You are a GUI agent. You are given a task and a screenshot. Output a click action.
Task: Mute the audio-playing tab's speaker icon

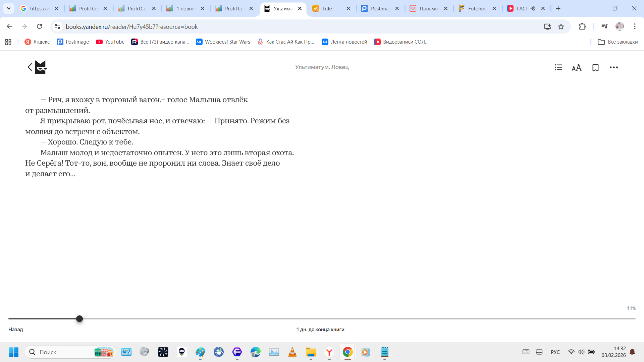[x=533, y=8]
